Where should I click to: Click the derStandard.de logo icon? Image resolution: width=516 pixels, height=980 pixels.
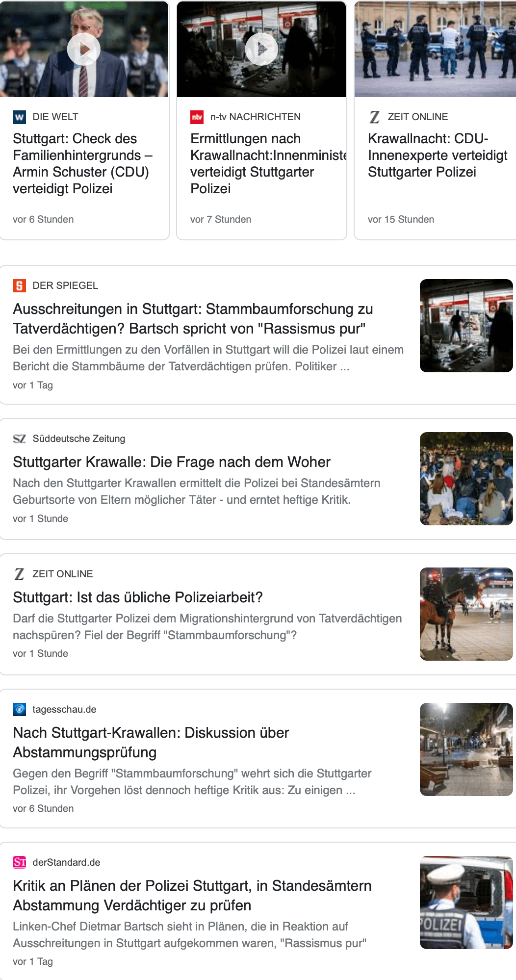click(19, 862)
